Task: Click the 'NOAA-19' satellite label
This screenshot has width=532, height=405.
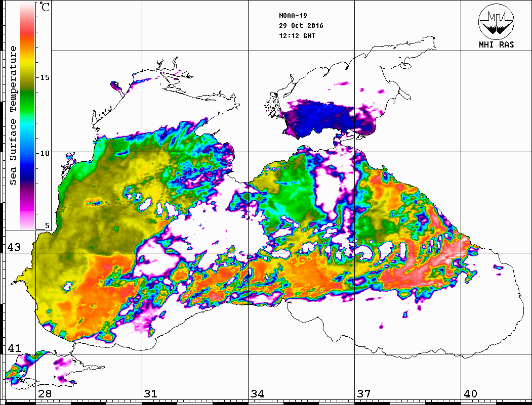Action: click(x=293, y=16)
